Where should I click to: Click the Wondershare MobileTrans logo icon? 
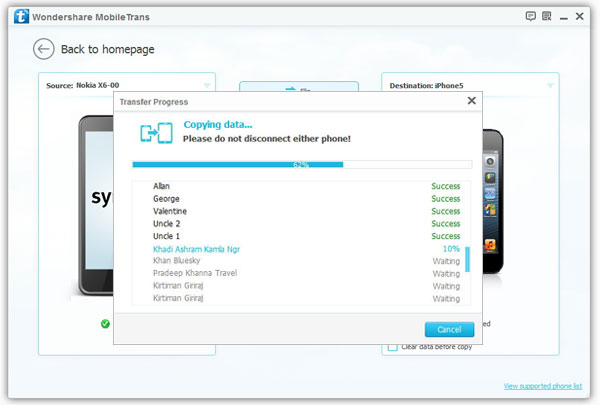[x=21, y=17]
